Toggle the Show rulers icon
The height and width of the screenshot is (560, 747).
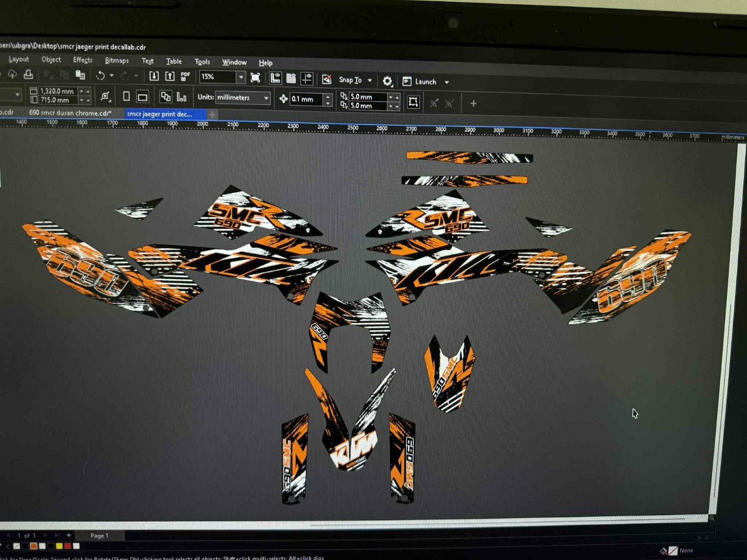(275, 78)
